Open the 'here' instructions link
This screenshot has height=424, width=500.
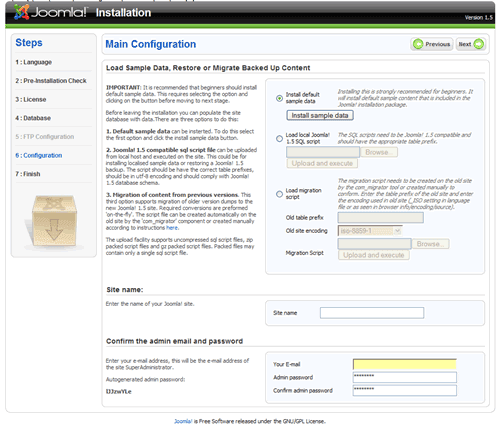[x=172, y=228]
